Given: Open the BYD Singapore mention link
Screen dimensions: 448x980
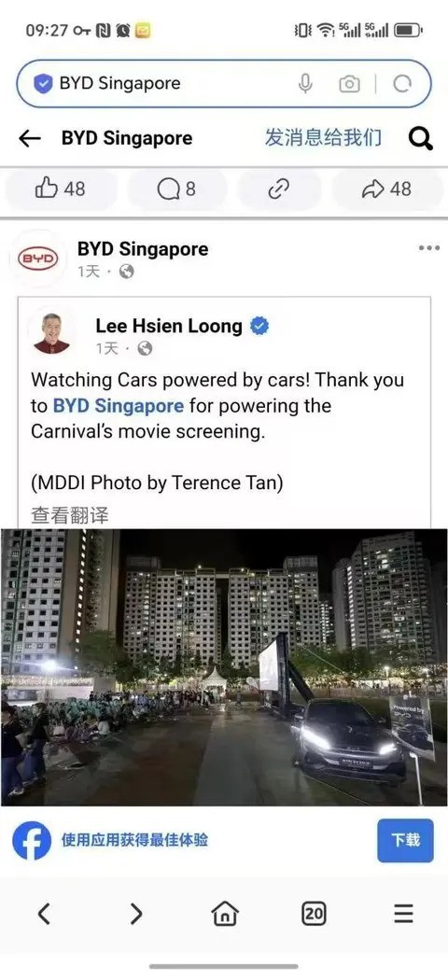Looking at the screenshot, I should coord(119,406).
